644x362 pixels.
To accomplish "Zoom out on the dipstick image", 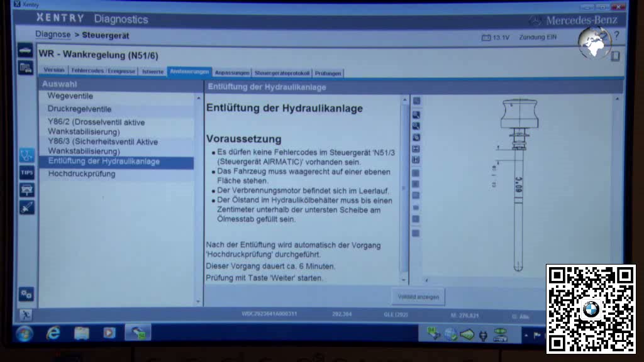I will click(416, 126).
